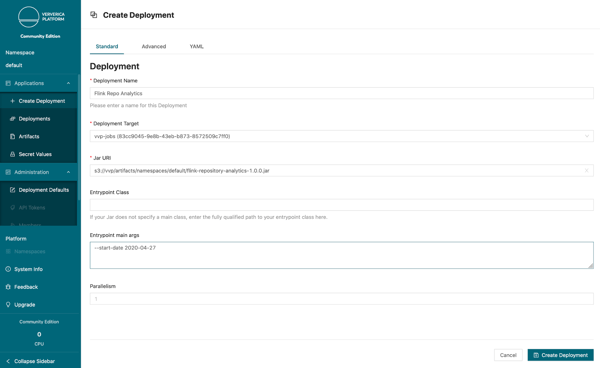Image resolution: width=600 pixels, height=368 pixels.
Task: Click the System Info icon
Action: [x=8, y=269]
